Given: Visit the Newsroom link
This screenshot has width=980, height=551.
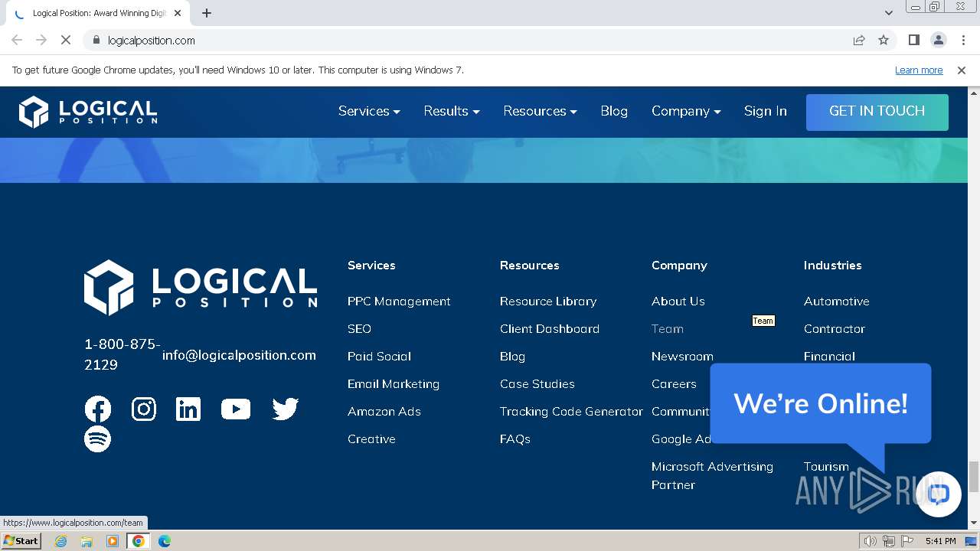Looking at the screenshot, I should 682,357.
